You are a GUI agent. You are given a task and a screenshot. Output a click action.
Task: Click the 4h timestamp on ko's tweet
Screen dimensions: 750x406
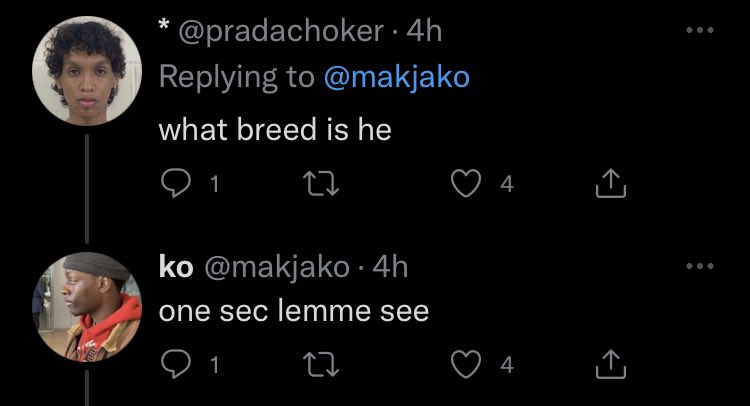[390, 267]
